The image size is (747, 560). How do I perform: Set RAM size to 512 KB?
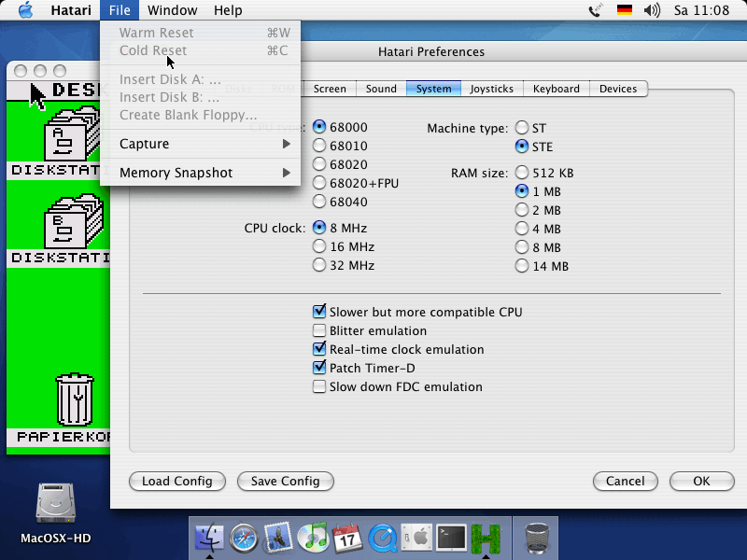coord(544,173)
